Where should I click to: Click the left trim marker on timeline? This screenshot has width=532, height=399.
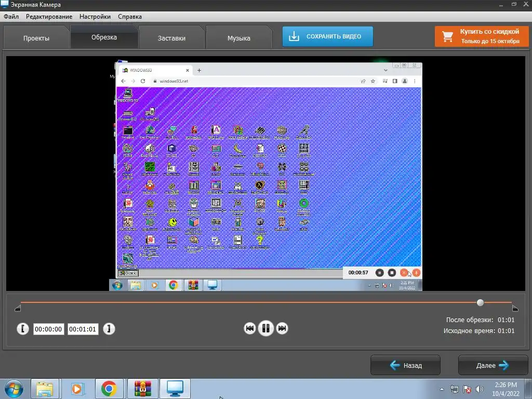click(x=18, y=308)
